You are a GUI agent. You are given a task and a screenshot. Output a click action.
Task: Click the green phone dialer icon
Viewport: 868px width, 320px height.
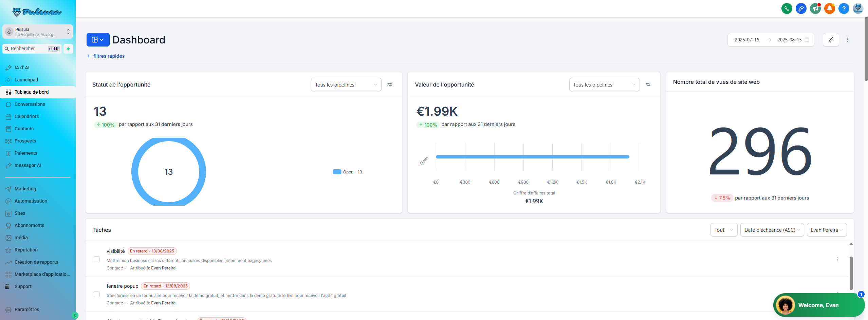tap(787, 8)
